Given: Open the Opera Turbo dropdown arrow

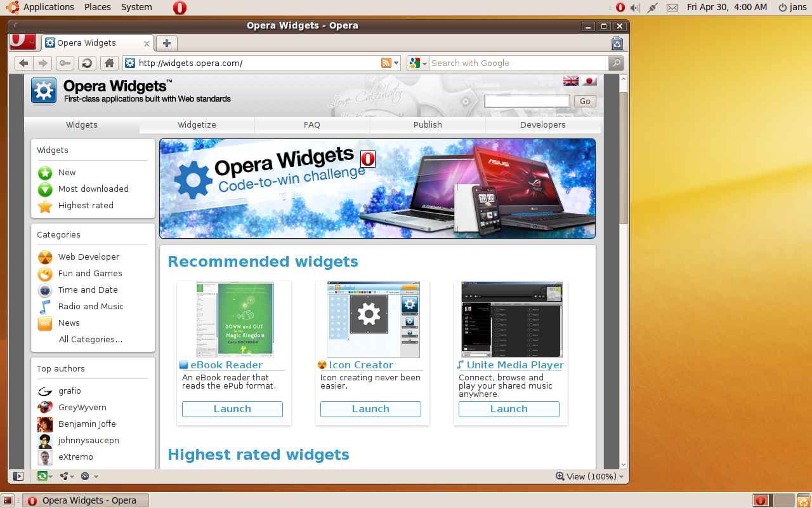Looking at the screenshot, I should [x=96, y=476].
